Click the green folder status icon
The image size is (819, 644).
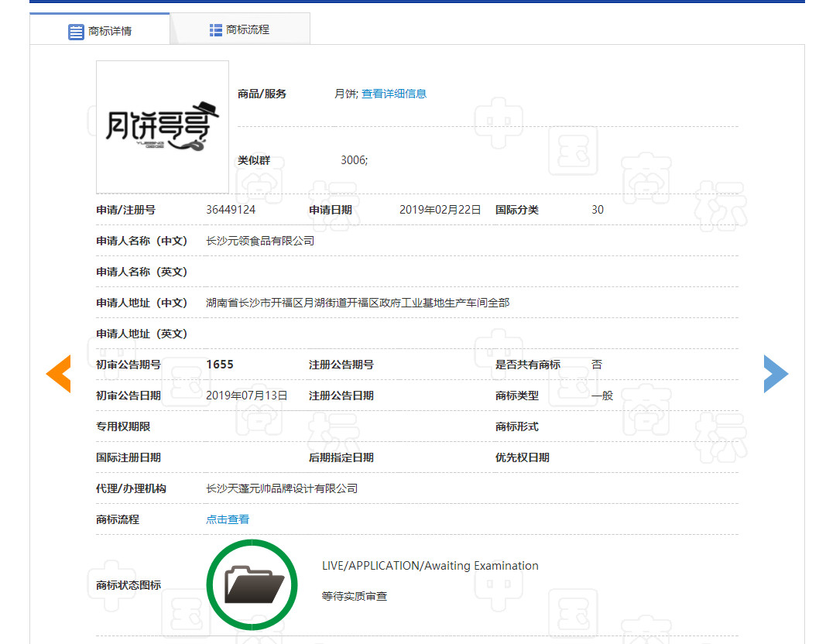[x=252, y=584]
